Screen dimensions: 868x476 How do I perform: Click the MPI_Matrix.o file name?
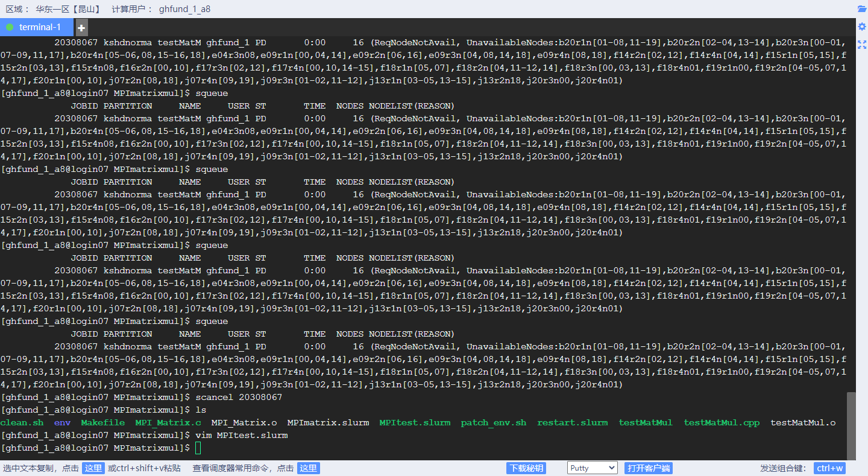pos(244,422)
